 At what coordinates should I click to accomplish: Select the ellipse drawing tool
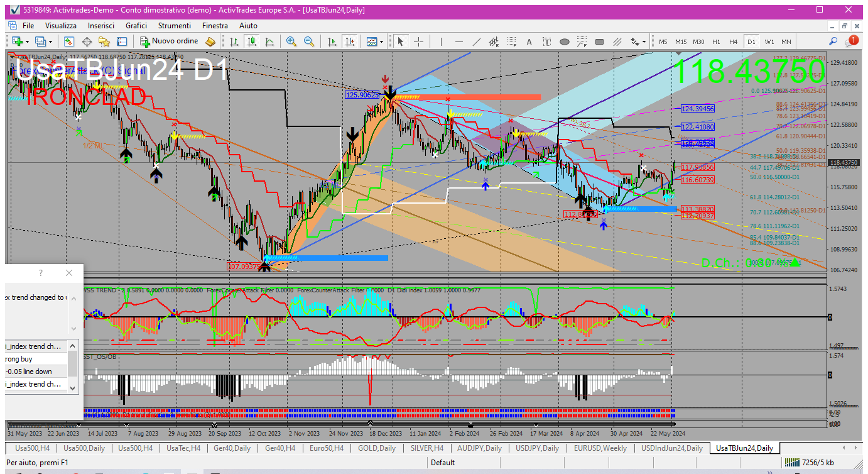[x=565, y=41]
